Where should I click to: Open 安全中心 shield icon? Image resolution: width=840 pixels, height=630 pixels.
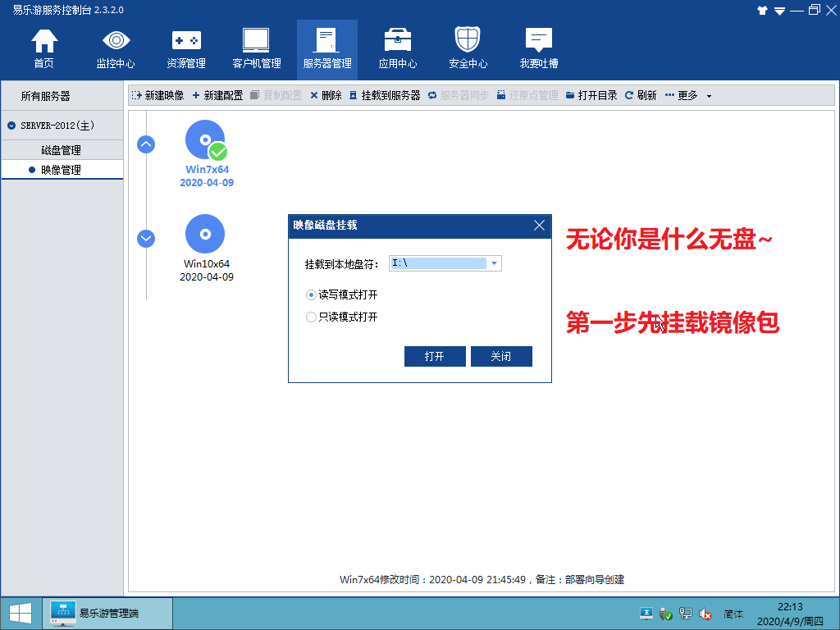coord(468,48)
